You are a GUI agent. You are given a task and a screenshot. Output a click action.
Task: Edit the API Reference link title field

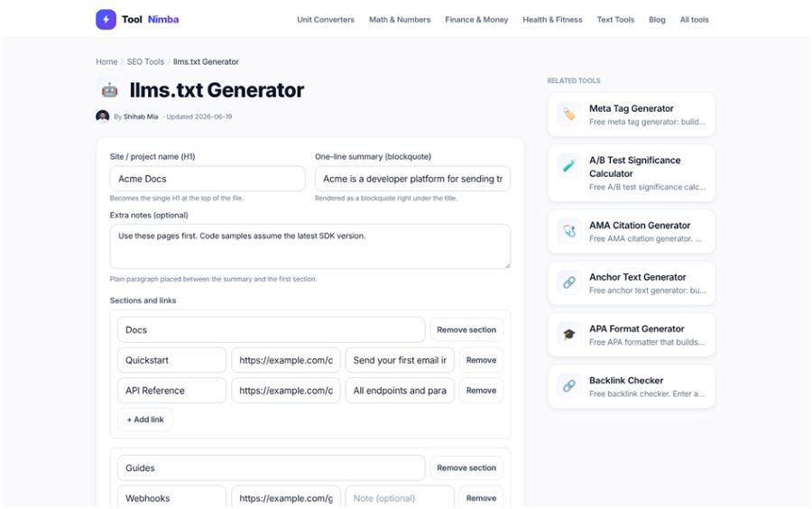172,391
